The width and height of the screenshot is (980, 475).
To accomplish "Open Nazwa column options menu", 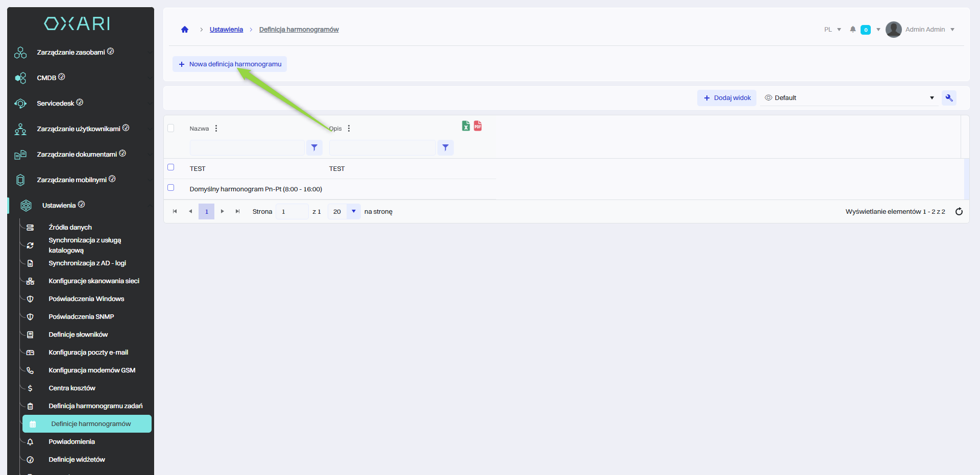I will [216, 129].
